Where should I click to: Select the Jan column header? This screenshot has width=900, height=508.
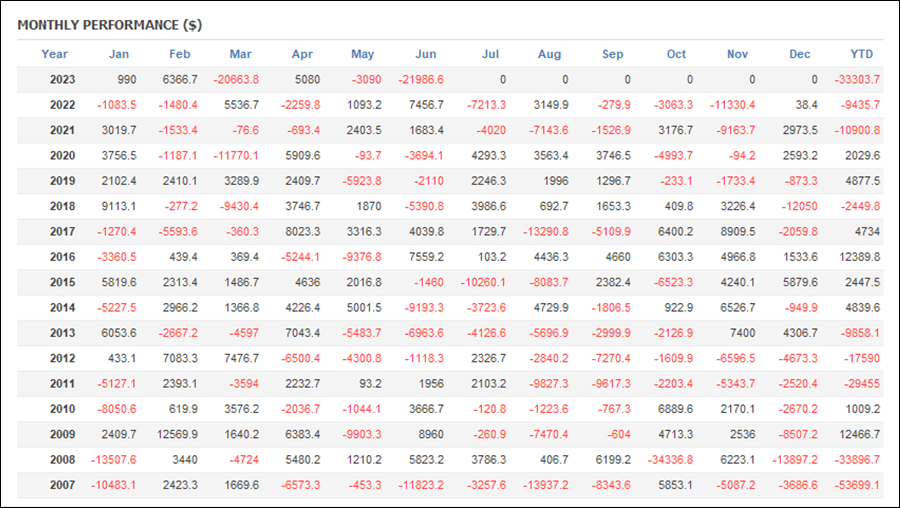(119, 54)
